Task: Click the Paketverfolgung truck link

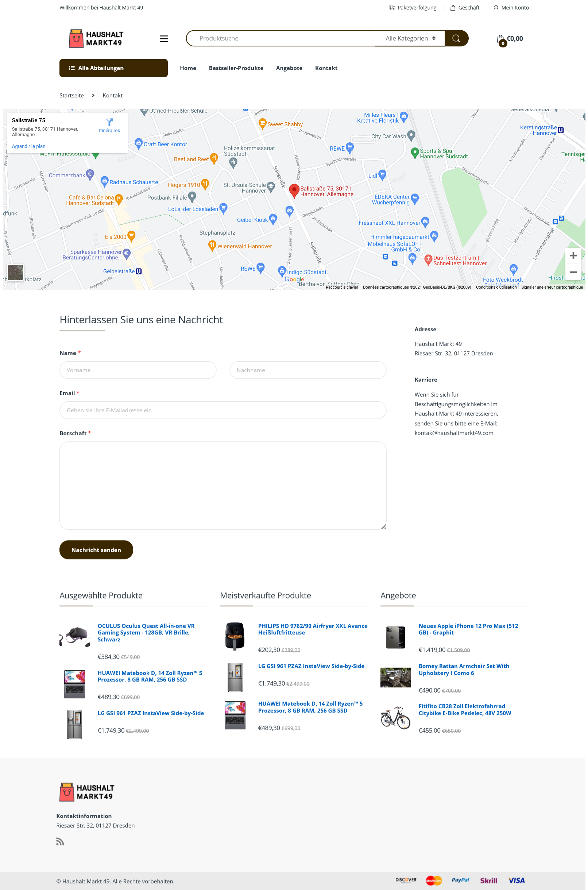Action: (413, 8)
